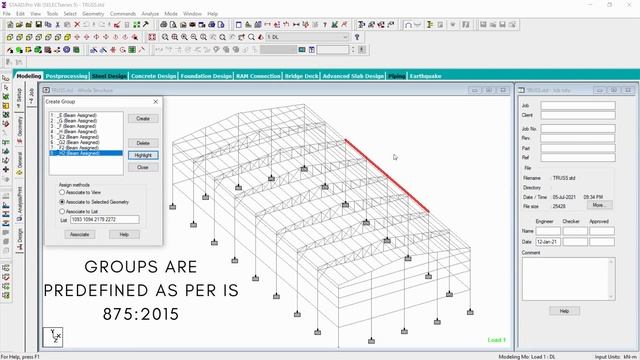Click the help key icon beside load combo box

point(357,37)
